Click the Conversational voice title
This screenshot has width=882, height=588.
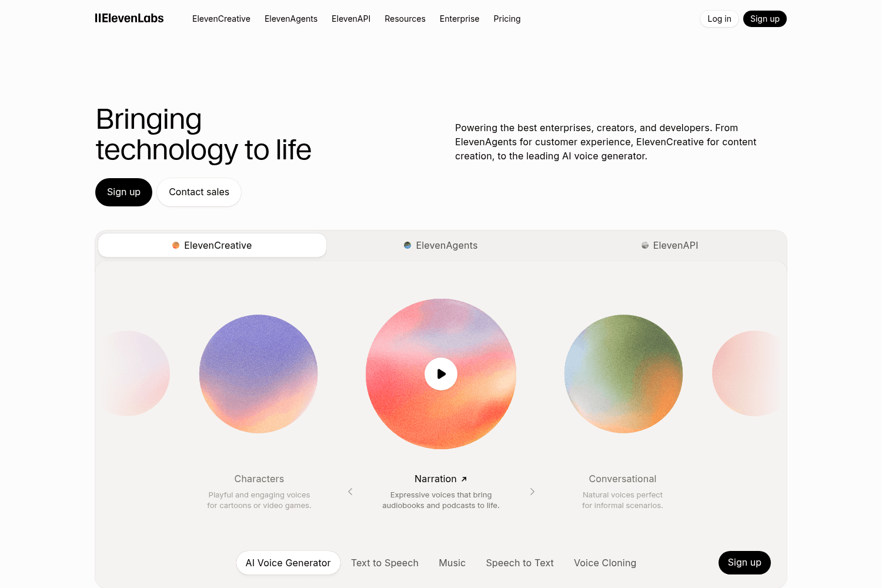(x=623, y=479)
